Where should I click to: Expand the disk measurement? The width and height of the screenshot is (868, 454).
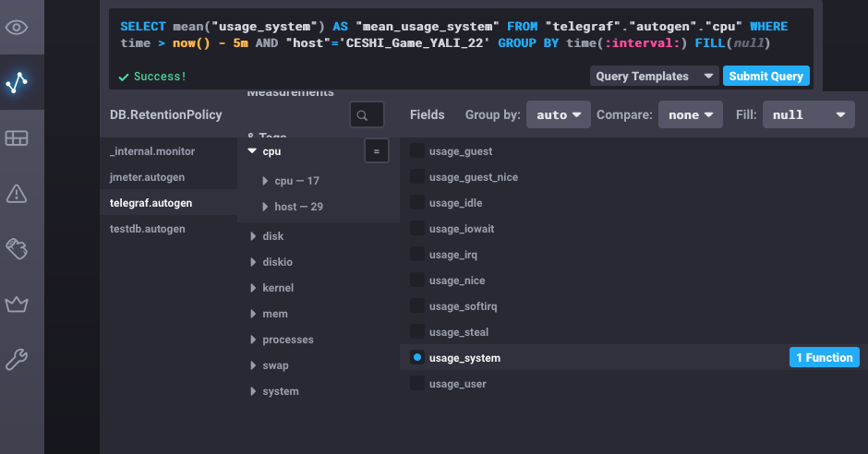(253, 236)
